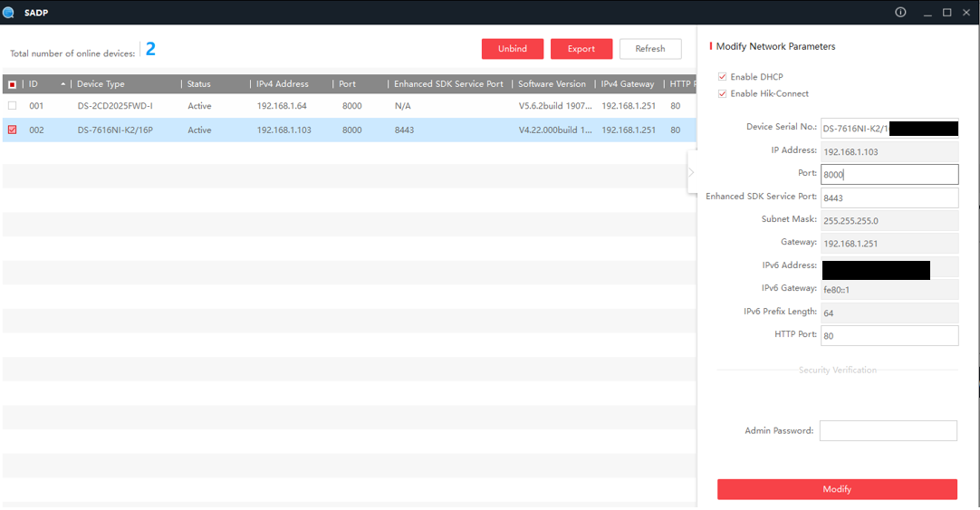Toggle the select-all checkbox in table header
This screenshot has width=980, height=510.
(x=12, y=84)
